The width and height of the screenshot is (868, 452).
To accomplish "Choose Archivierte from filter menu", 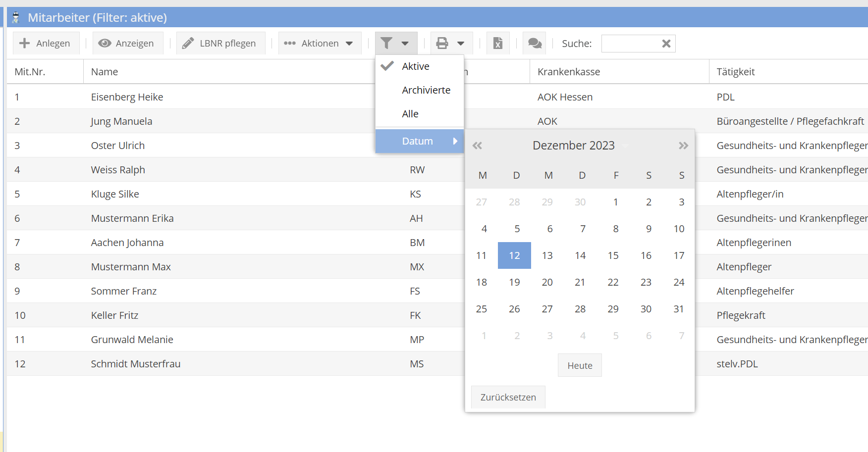I will click(x=426, y=90).
